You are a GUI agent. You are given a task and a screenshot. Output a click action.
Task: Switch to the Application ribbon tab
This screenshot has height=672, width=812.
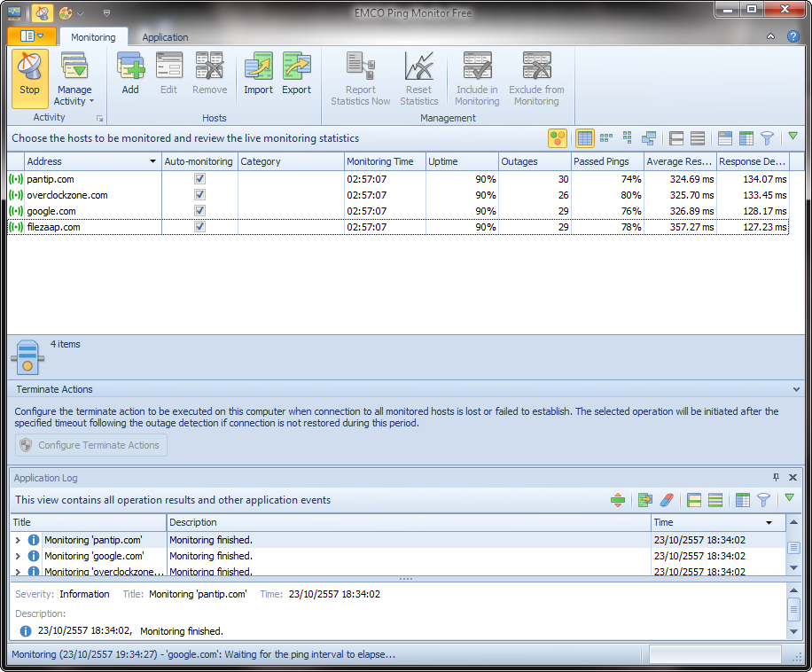(165, 37)
